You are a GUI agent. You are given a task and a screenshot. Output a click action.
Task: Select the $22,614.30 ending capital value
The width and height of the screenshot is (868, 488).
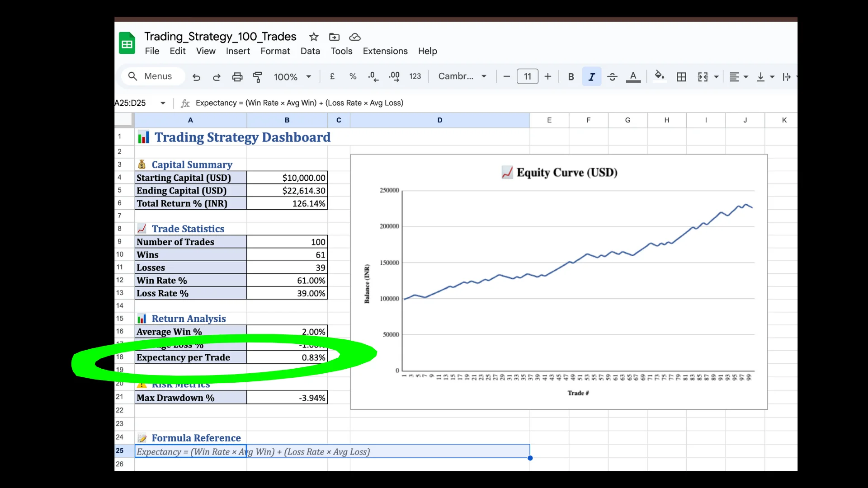coord(287,190)
